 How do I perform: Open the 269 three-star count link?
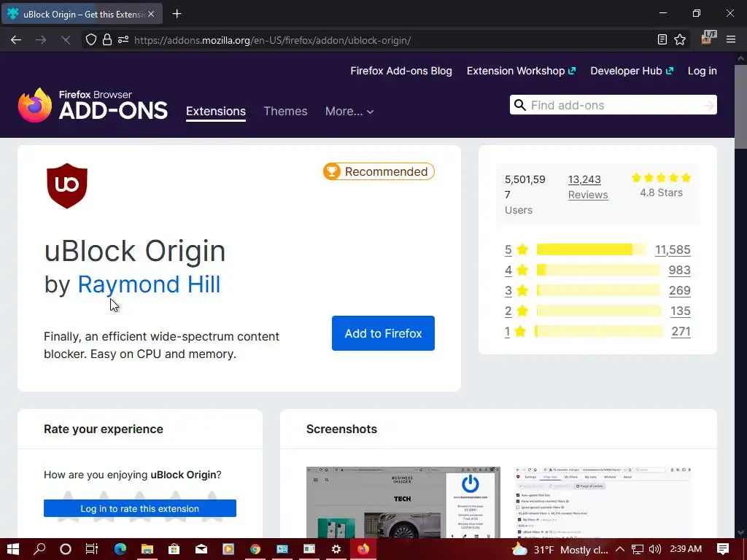(x=679, y=290)
